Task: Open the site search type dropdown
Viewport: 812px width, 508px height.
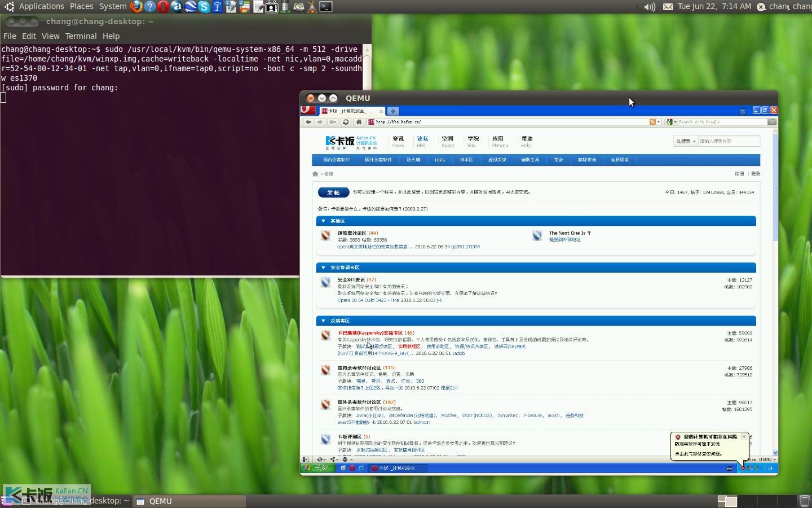Action: point(686,141)
